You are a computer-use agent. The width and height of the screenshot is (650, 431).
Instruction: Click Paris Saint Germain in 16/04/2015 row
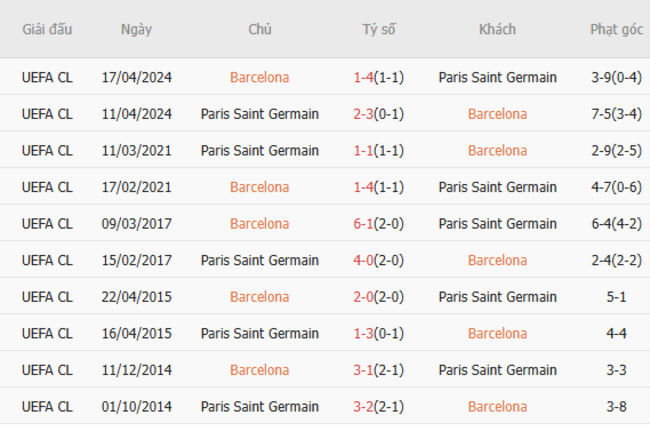click(260, 334)
